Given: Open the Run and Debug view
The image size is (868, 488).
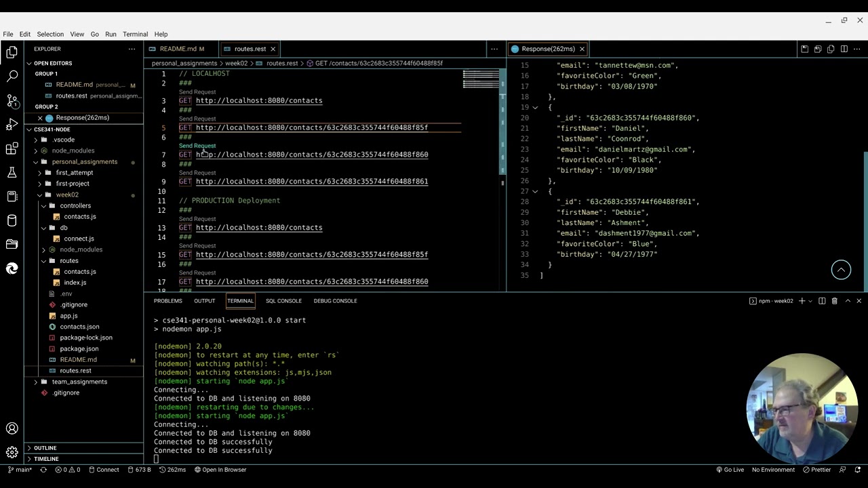Looking at the screenshot, I should [12, 125].
